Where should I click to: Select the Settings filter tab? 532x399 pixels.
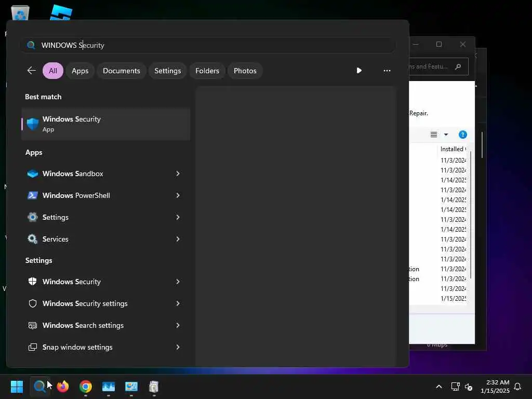168,71
